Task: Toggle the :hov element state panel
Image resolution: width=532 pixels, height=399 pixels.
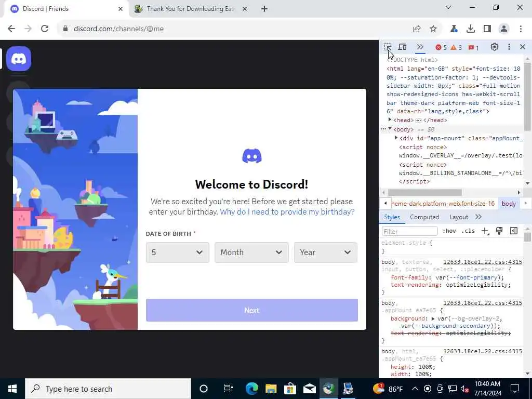Action: click(x=449, y=231)
